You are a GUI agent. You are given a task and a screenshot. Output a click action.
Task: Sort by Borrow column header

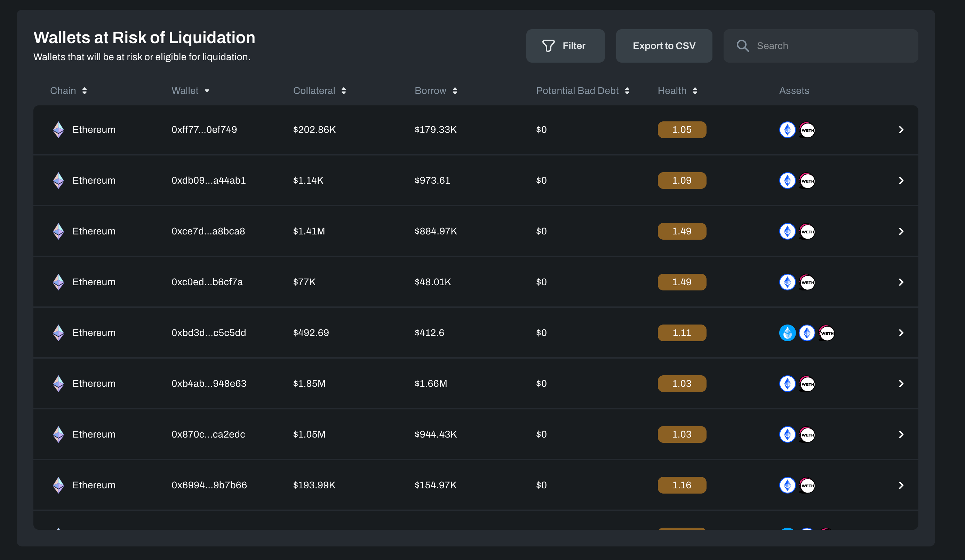click(455, 91)
